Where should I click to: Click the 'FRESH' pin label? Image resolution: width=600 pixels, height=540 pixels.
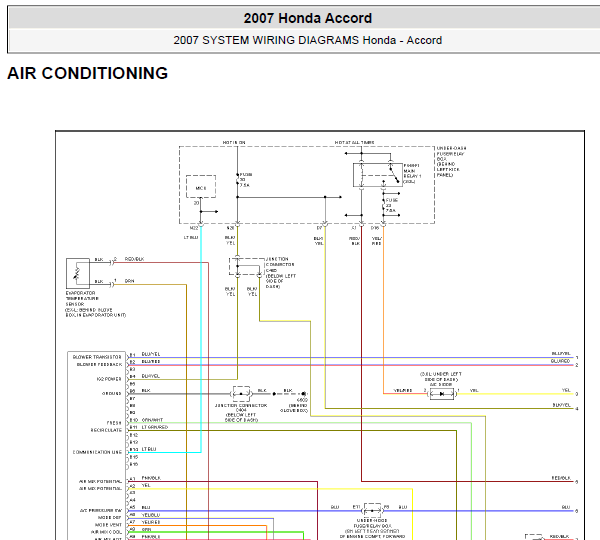click(x=114, y=423)
